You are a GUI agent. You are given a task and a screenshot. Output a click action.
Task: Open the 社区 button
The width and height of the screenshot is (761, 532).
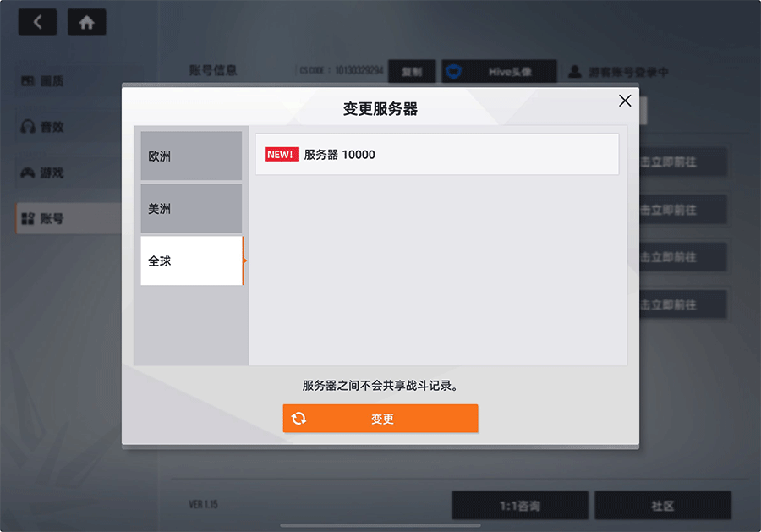tap(662, 506)
